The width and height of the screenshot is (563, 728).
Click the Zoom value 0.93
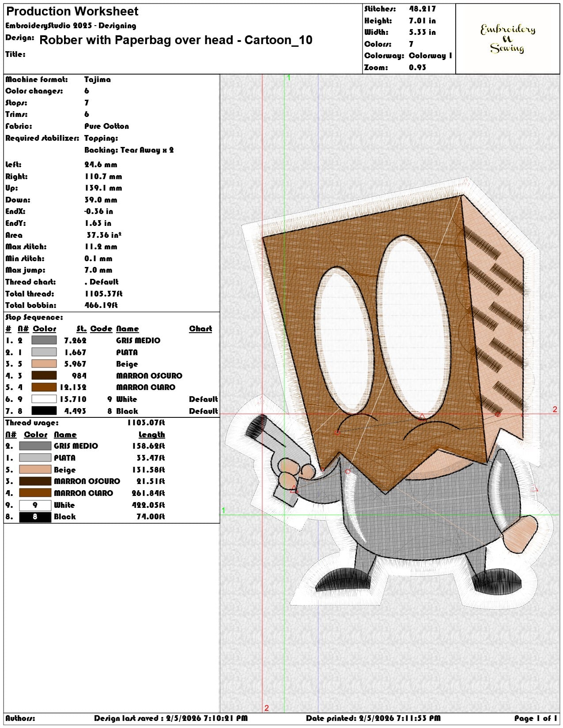tap(417, 68)
